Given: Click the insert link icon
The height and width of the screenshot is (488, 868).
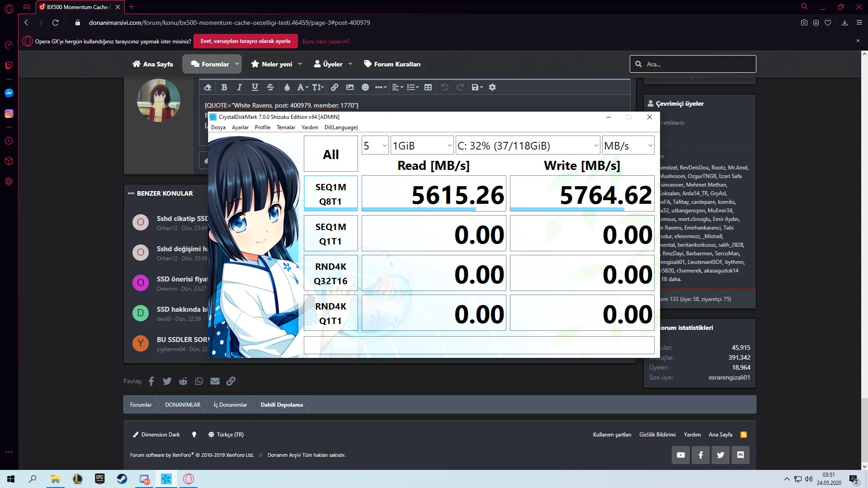Looking at the screenshot, I should coord(335,87).
